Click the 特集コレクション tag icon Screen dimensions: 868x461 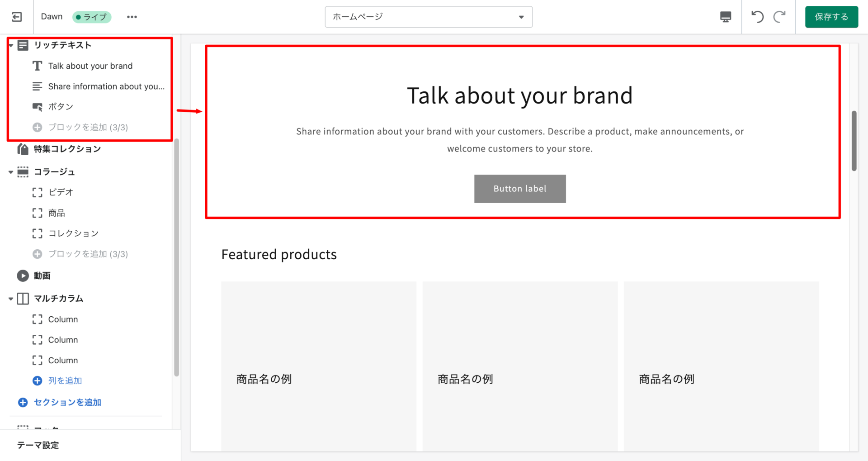(23, 149)
